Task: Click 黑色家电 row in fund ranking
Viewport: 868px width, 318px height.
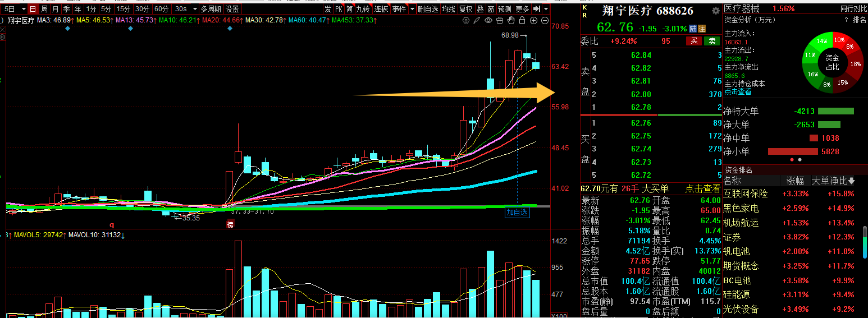Action: pos(792,209)
